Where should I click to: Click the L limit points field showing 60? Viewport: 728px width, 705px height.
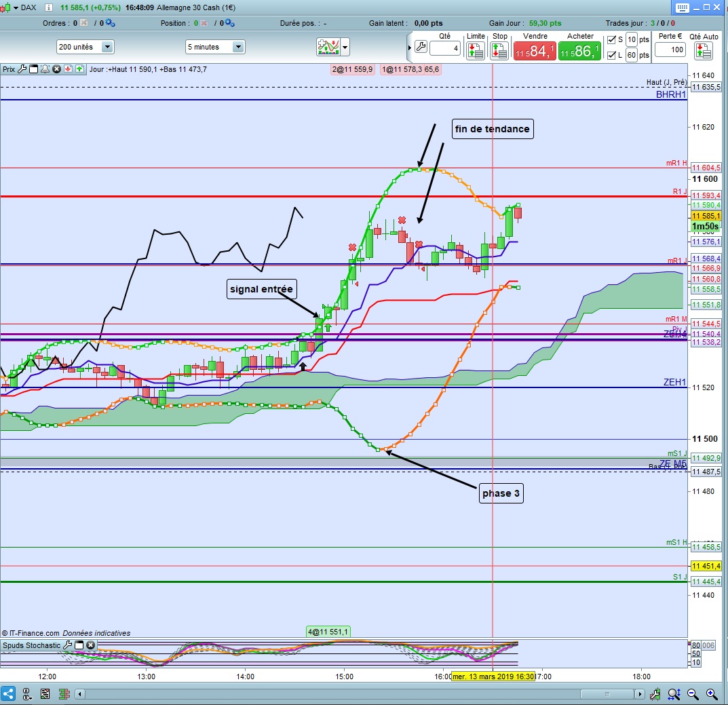click(632, 55)
